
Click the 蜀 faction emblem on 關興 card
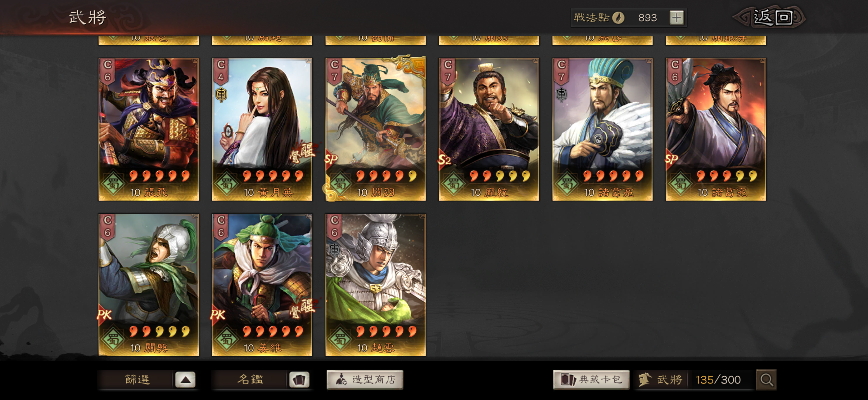113,339
